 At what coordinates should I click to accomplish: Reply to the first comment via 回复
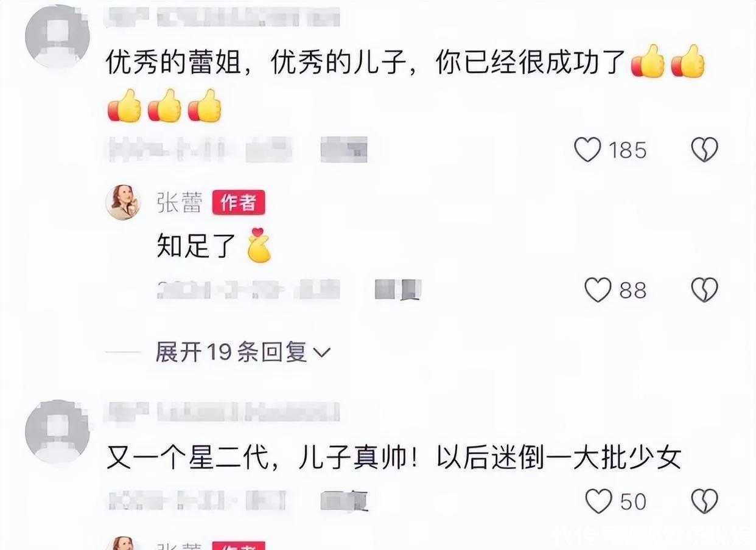click(344, 150)
